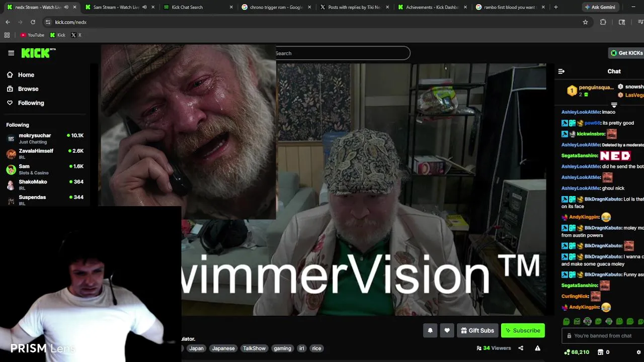The height and width of the screenshot is (362, 644).
Task: Go back in browser
Action: point(8,22)
